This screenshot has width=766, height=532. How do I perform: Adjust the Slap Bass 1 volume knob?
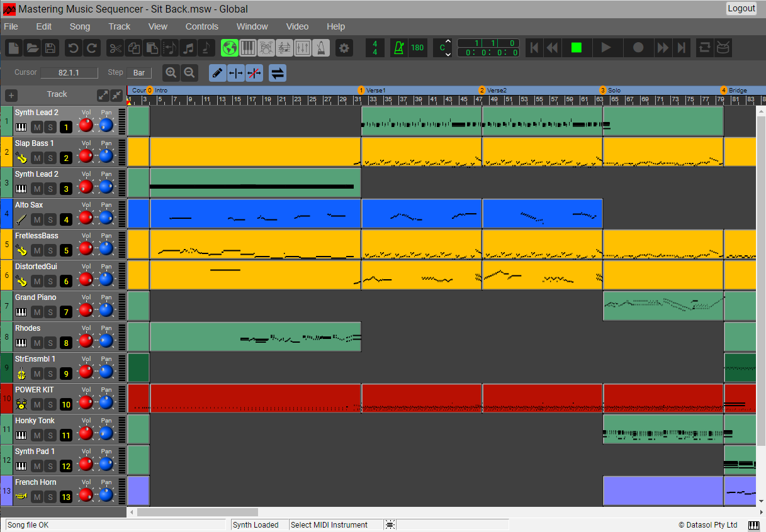(x=86, y=156)
